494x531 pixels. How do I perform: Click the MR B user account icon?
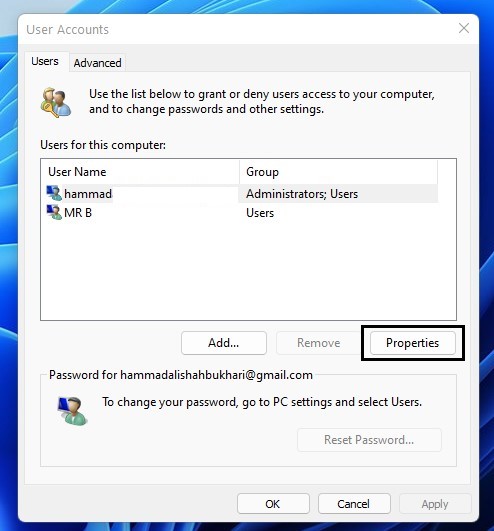click(54, 212)
